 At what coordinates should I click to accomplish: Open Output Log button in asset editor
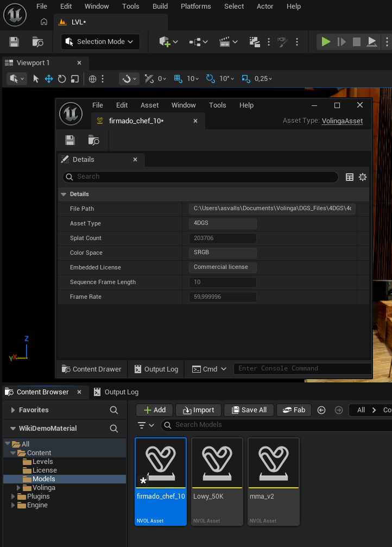click(156, 369)
